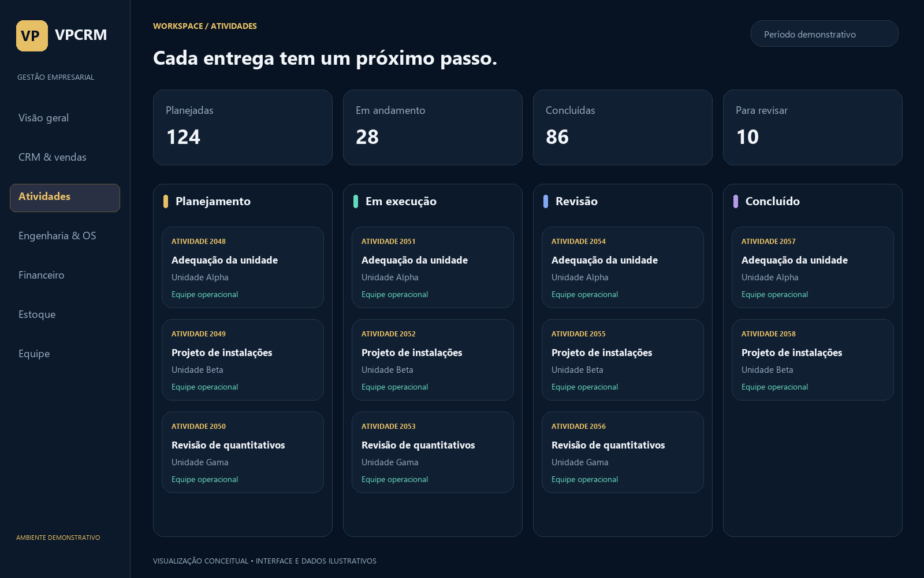This screenshot has width=924, height=578.
Task: Click purple marker beside Concluído
Action: pyautogui.click(x=735, y=201)
